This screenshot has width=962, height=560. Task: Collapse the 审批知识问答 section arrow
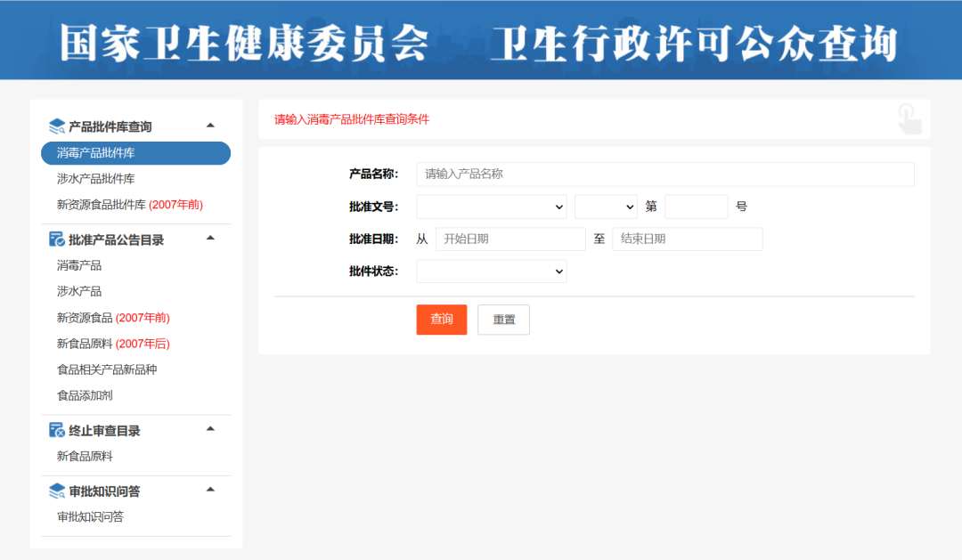click(x=210, y=490)
